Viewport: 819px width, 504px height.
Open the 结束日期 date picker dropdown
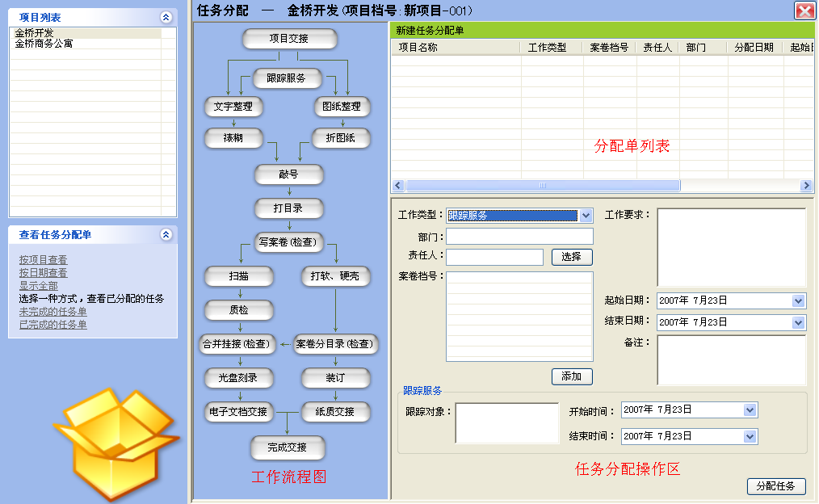pyautogui.click(x=799, y=322)
